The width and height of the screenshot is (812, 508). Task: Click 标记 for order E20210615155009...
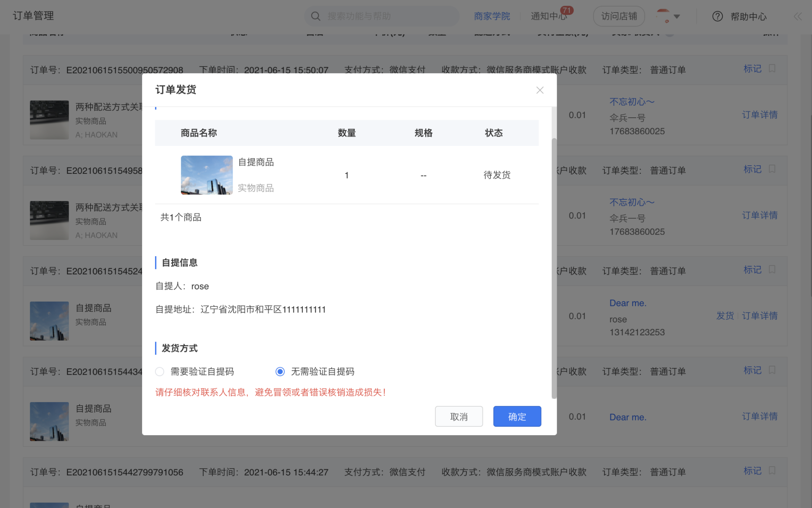coord(752,69)
